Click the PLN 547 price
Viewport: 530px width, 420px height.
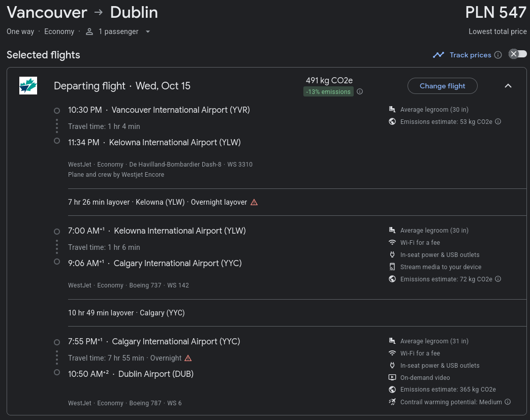tap(495, 13)
